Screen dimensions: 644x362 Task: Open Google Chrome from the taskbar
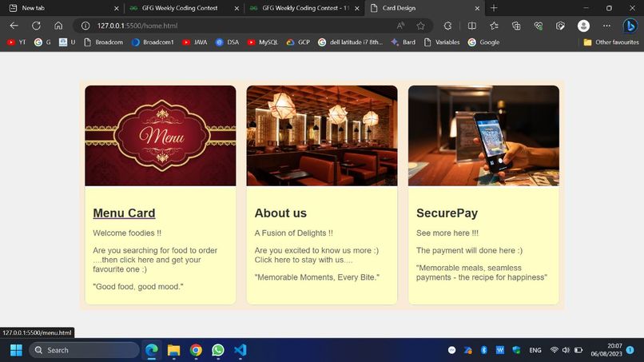click(x=196, y=350)
